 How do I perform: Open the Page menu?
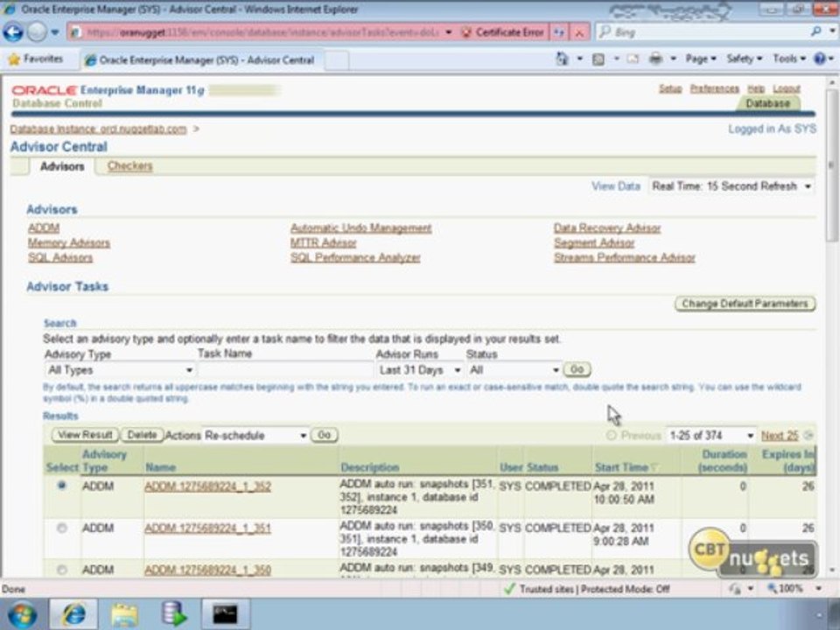tap(701, 59)
